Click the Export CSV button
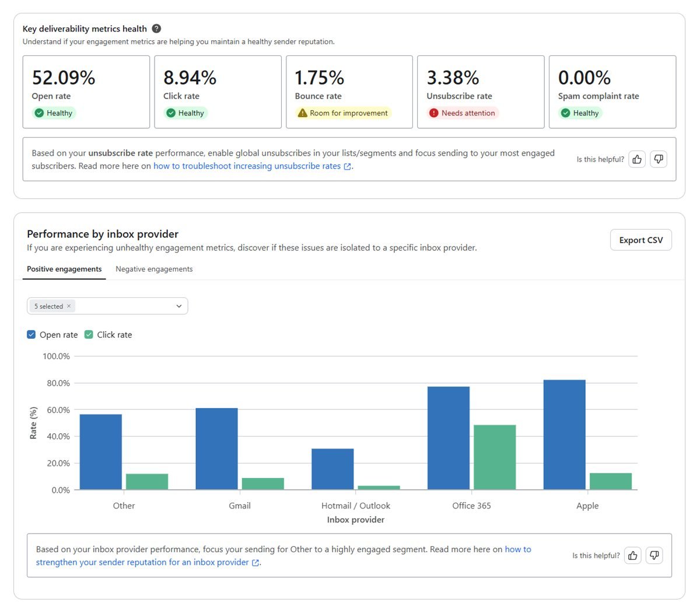The height and width of the screenshot is (614, 700). [641, 240]
